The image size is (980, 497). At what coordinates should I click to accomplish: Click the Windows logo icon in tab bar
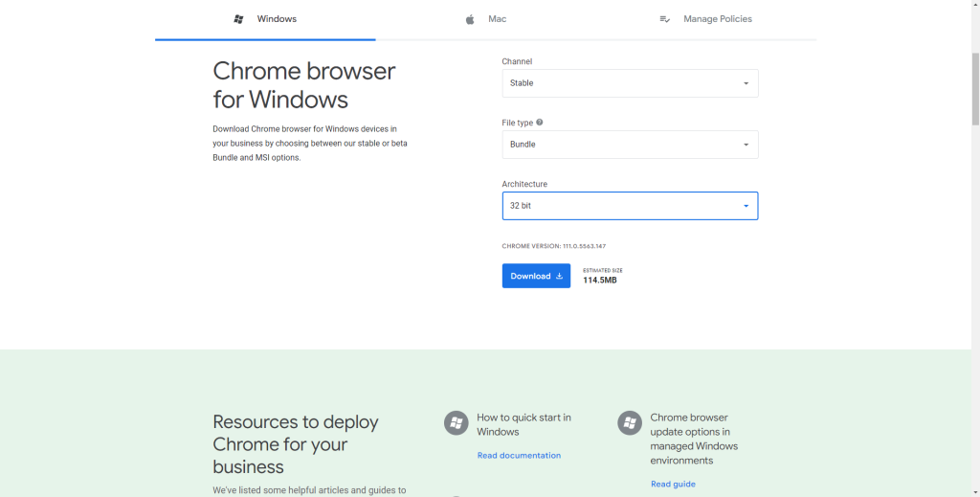tap(238, 19)
